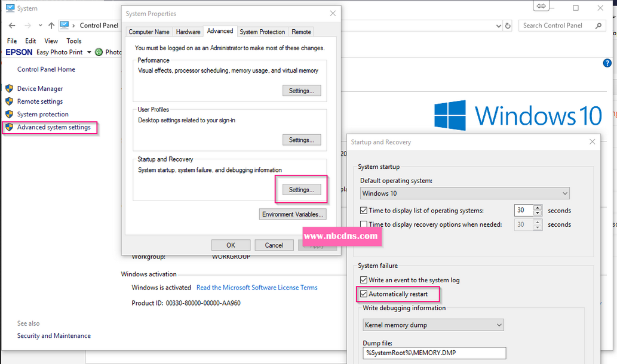Image resolution: width=617 pixels, height=364 pixels.
Task: Read the Microsoft Software License Terms
Action: pyautogui.click(x=257, y=288)
